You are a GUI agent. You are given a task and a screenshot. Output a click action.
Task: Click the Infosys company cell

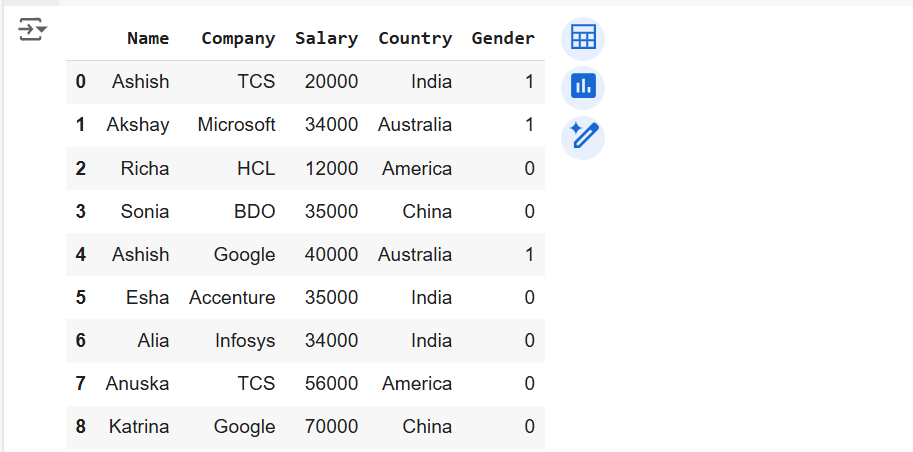point(245,340)
